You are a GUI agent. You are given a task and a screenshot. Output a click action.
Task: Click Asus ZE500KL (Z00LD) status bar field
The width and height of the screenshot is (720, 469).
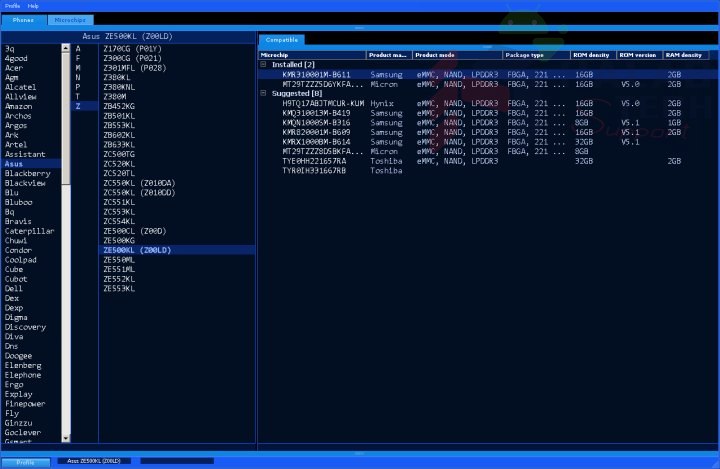[94, 461]
